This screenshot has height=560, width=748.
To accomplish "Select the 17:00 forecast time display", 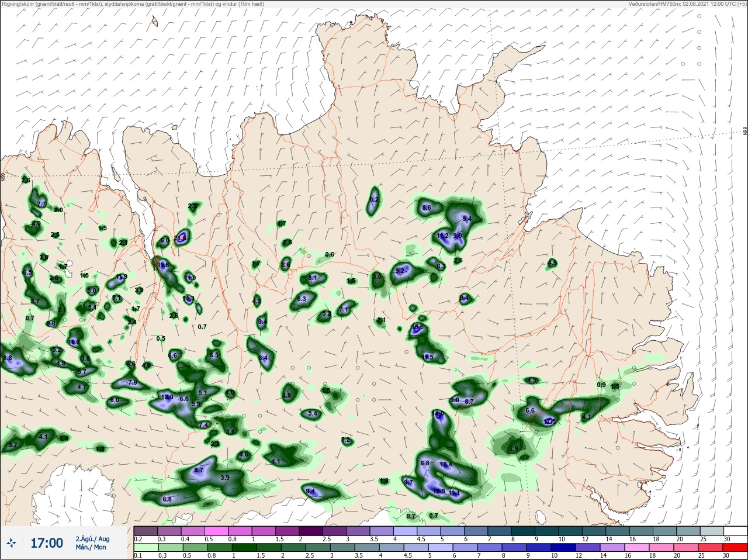I will (47, 544).
